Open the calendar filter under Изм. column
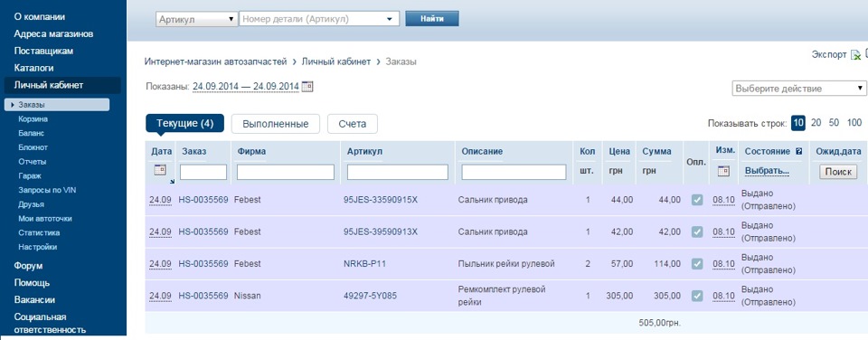The image size is (868, 340). point(723,171)
